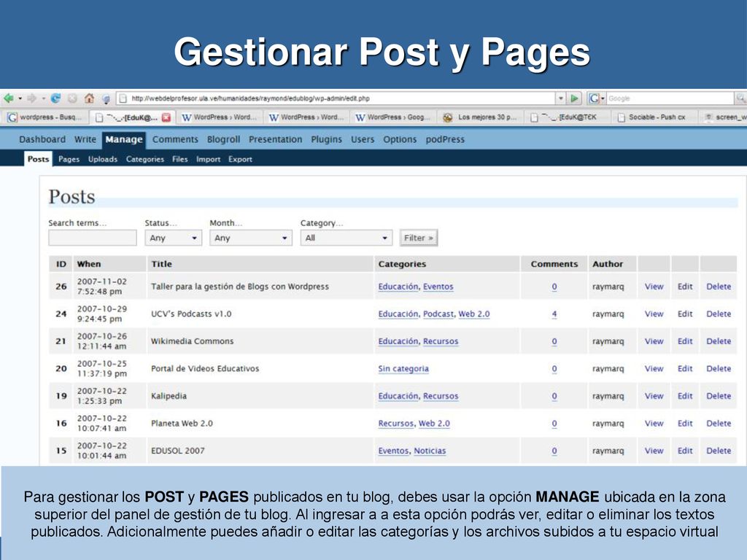Screen dimensions: 747x560
Task: Switch to the 'wordpress - Busq...' browser tab
Action: (46, 117)
